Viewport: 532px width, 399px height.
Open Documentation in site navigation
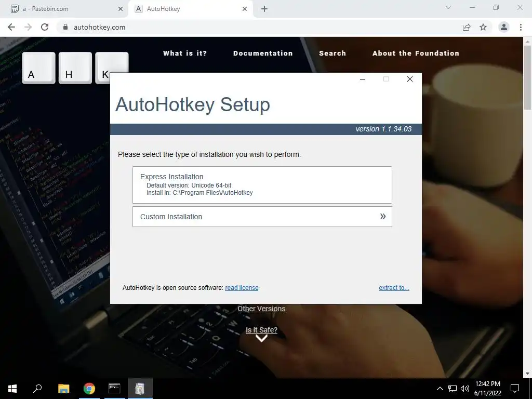pyautogui.click(x=263, y=54)
